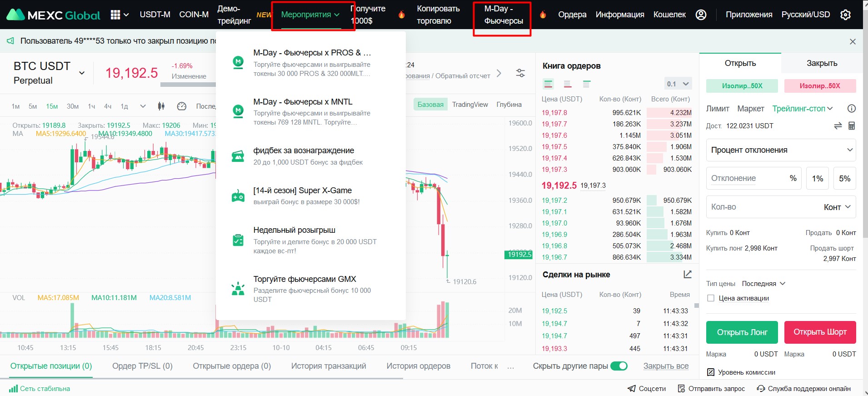Image resolution: width=868 pixels, height=396 pixels.
Task: Open the calculator icon
Action: (x=852, y=126)
